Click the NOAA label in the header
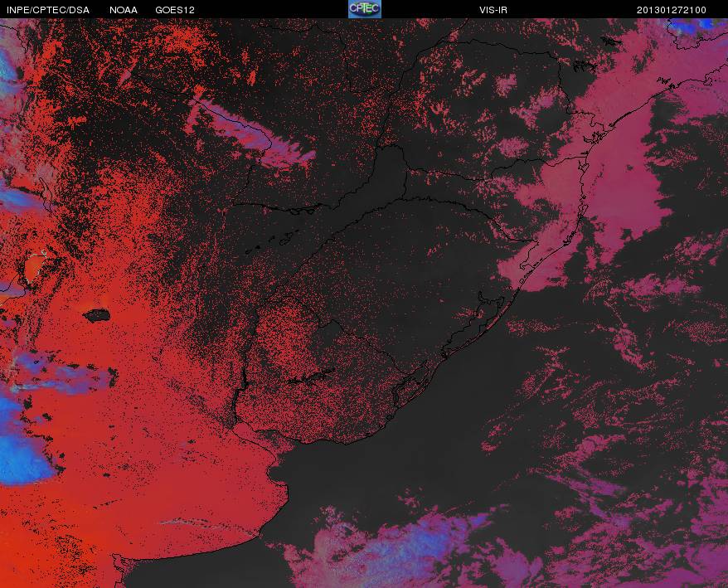The width and height of the screenshot is (728, 588). pyautogui.click(x=123, y=10)
